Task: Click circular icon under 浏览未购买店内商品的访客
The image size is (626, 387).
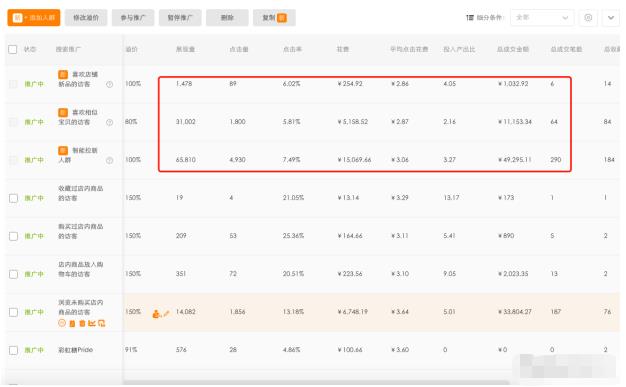Action: tap(62, 323)
